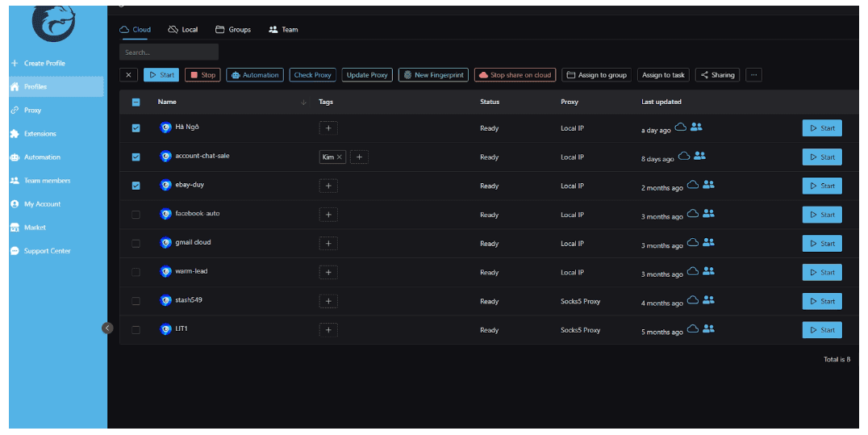The width and height of the screenshot is (868, 435).
Task: Toggle the select-all checkbox in table header
Action: pyautogui.click(x=136, y=102)
